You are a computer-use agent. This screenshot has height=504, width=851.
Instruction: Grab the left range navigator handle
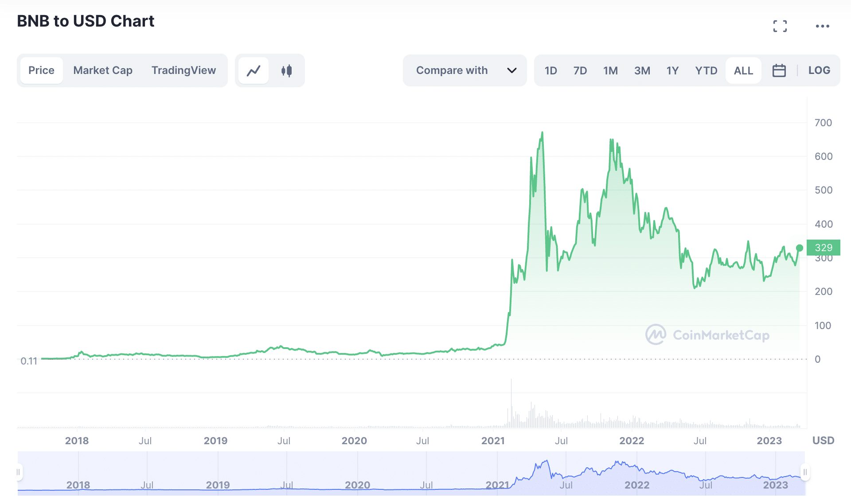point(18,472)
